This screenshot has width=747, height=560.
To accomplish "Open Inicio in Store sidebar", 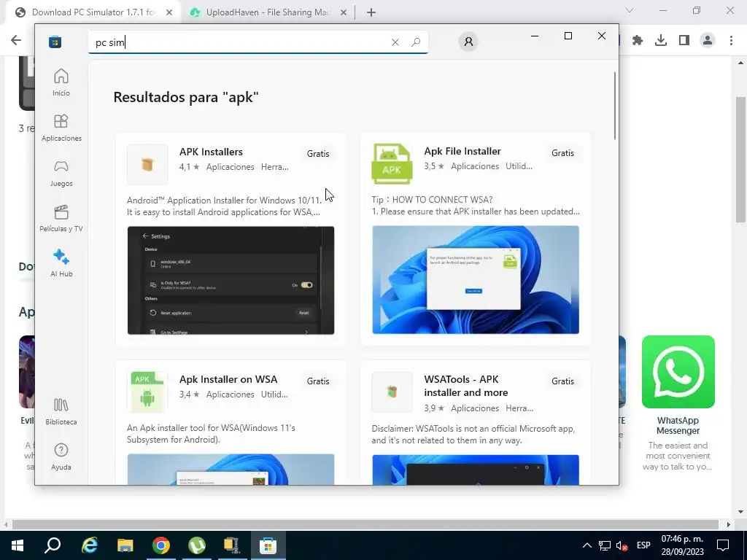I will click(x=61, y=82).
